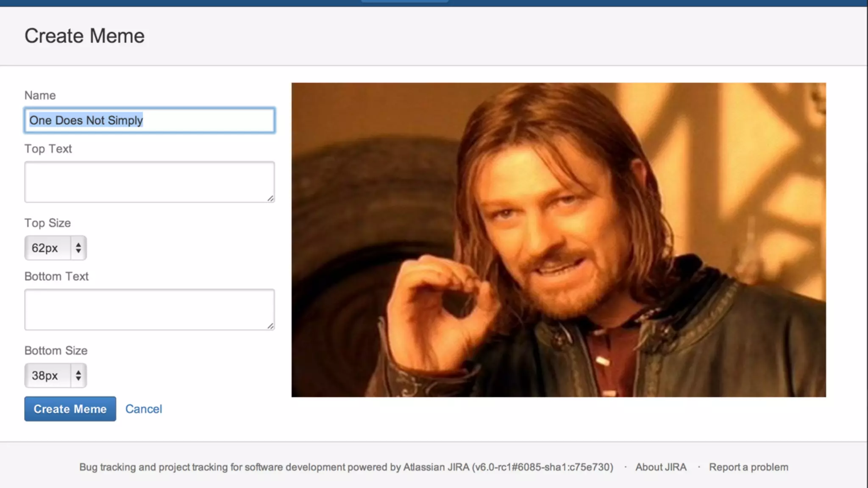Click the Name field label
Image resolution: width=868 pixels, height=488 pixels.
(40, 95)
